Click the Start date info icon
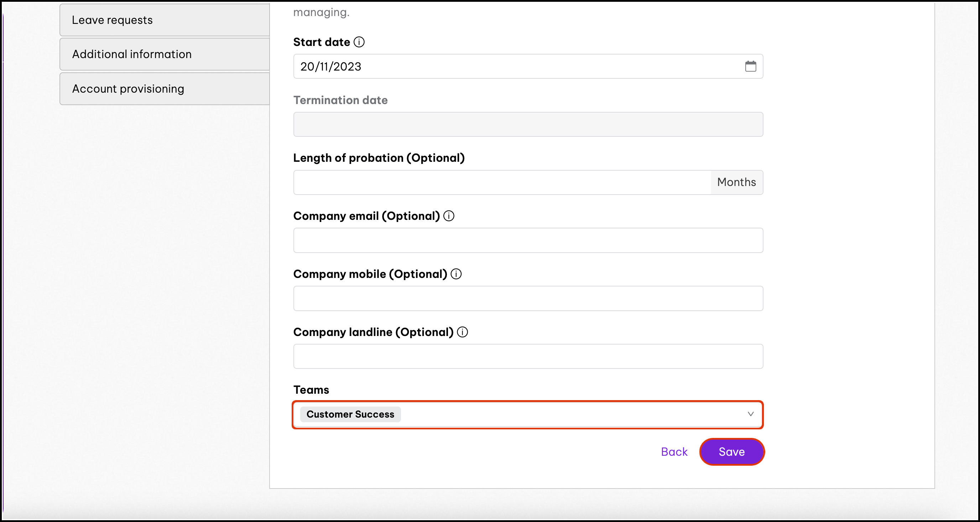 [x=359, y=42]
